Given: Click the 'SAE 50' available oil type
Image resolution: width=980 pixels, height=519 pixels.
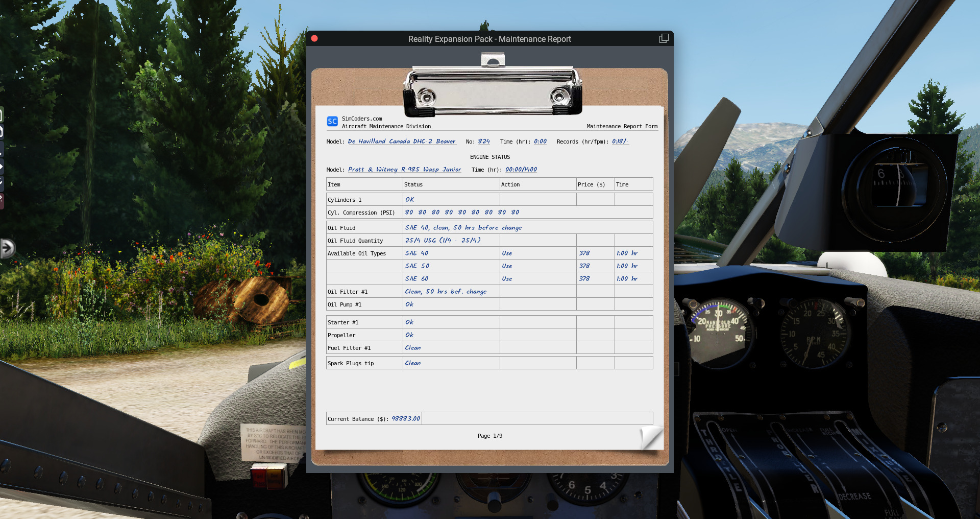Looking at the screenshot, I should [417, 266].
